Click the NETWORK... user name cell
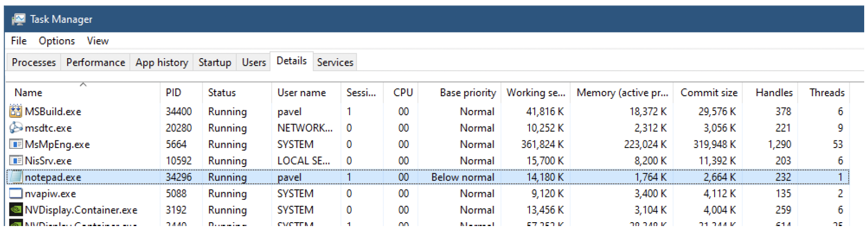 click(x=305, y=128)
